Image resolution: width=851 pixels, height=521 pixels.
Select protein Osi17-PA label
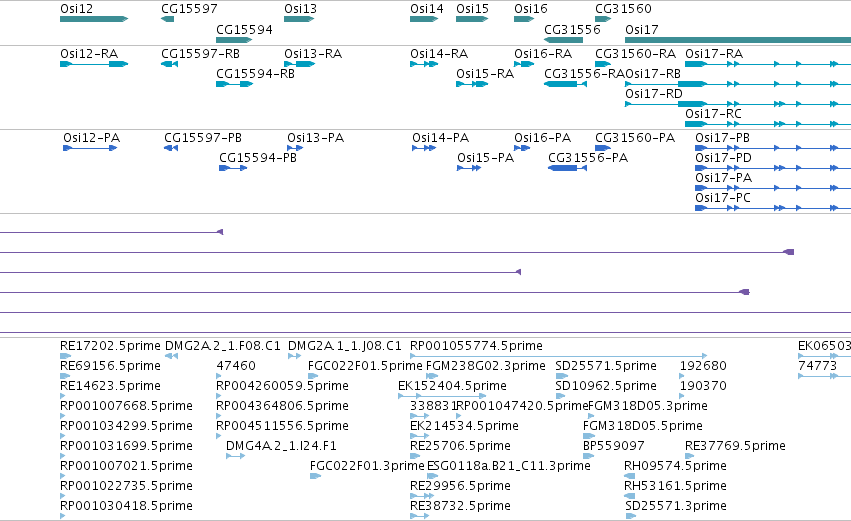pos(723,178)
